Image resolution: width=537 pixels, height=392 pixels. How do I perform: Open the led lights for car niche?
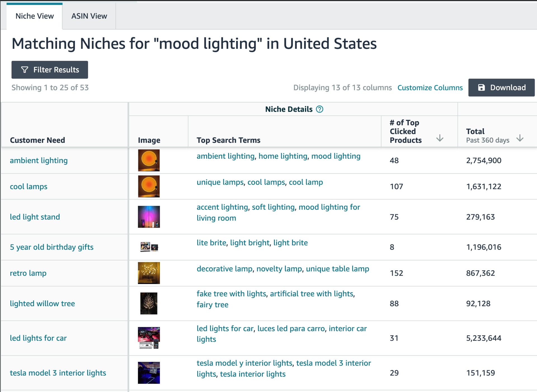38,338
